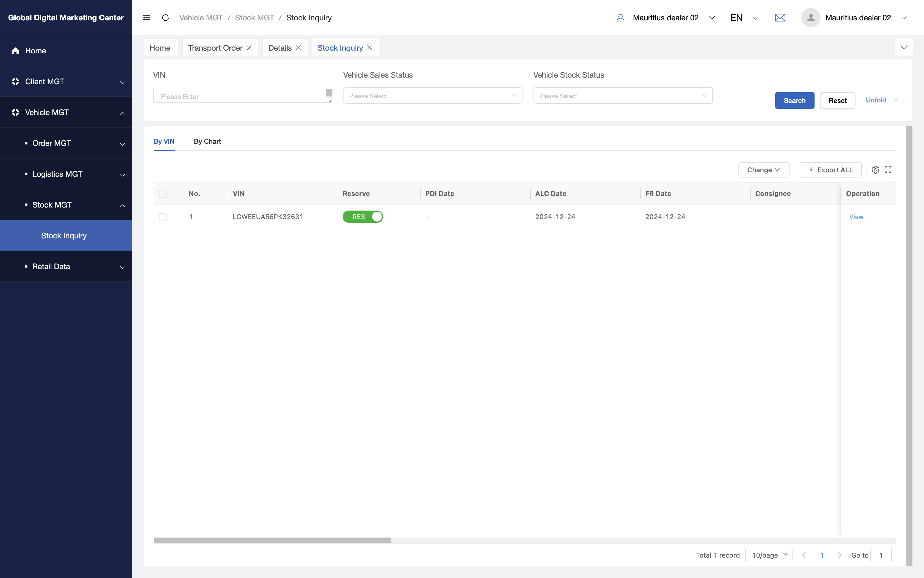Click VIN cell LGWEEUA56PK32631
The width and height of the screenshot is (924, 578).
pos(268,217)
